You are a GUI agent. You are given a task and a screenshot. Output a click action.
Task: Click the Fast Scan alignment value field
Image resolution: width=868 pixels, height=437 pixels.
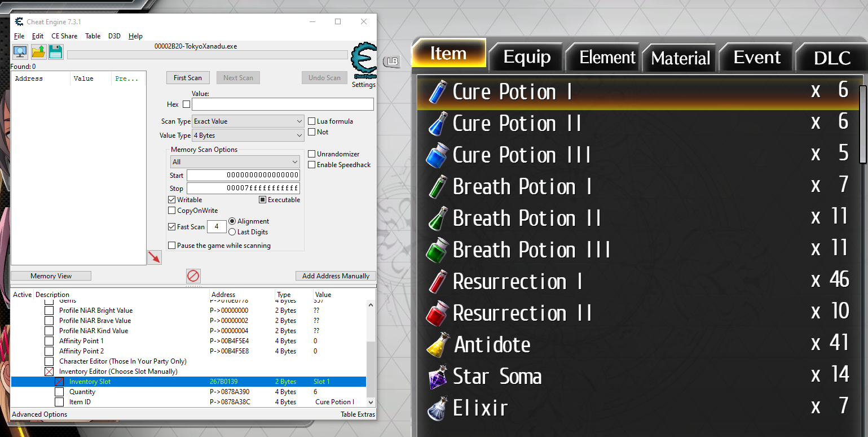(x=217, y=226)
